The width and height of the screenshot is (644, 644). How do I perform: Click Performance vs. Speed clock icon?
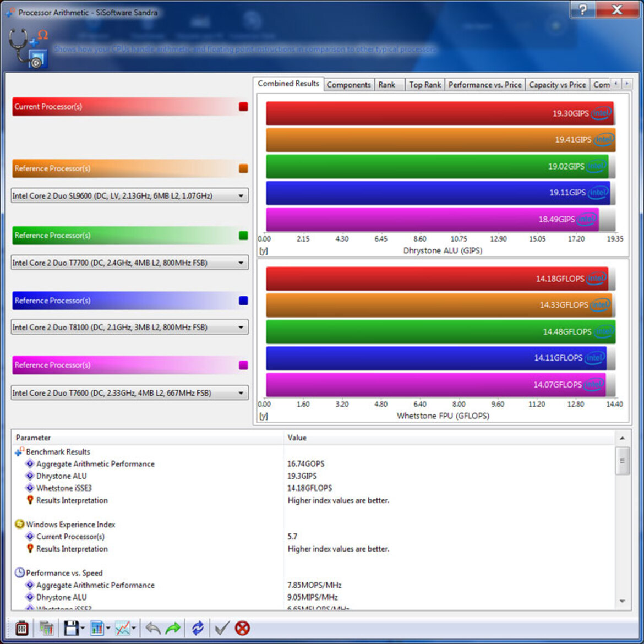click(19, 572)
